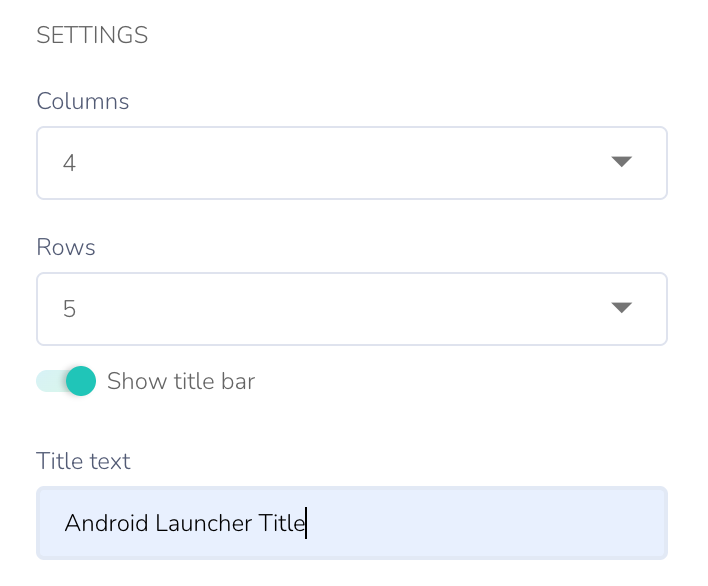Open the Rows combo box
The image size is (708, 586).
pyautogui.click(x=351, y=309)
